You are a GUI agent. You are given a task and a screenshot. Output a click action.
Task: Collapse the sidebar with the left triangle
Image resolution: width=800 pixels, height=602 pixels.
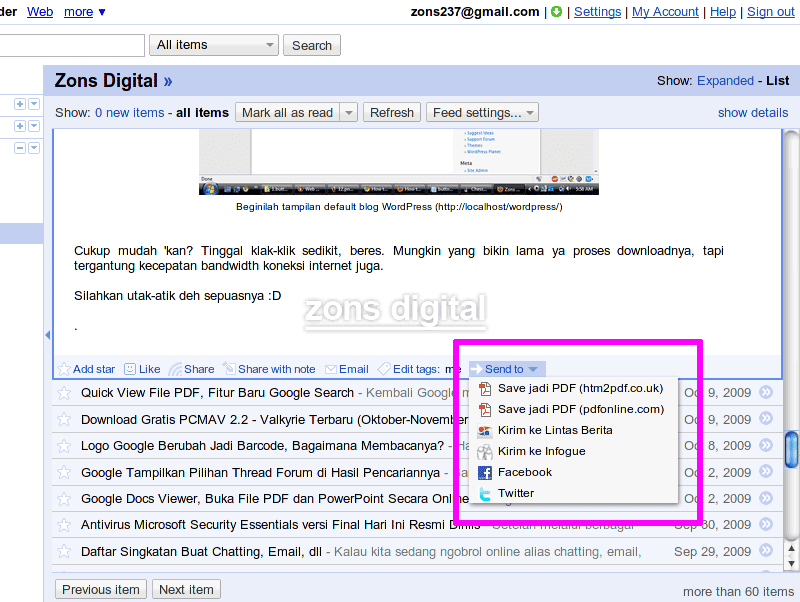(48, 335)
